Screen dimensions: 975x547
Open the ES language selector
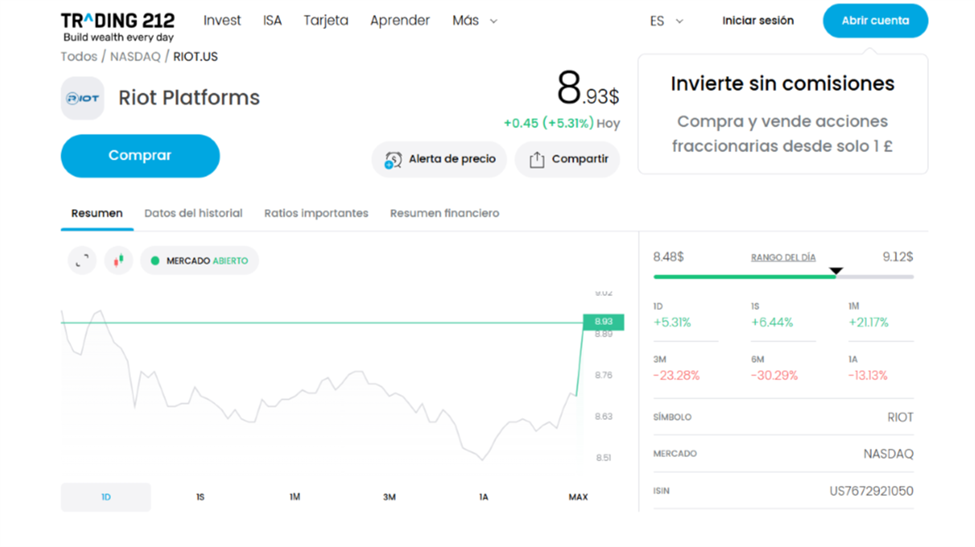pos(666,21)
